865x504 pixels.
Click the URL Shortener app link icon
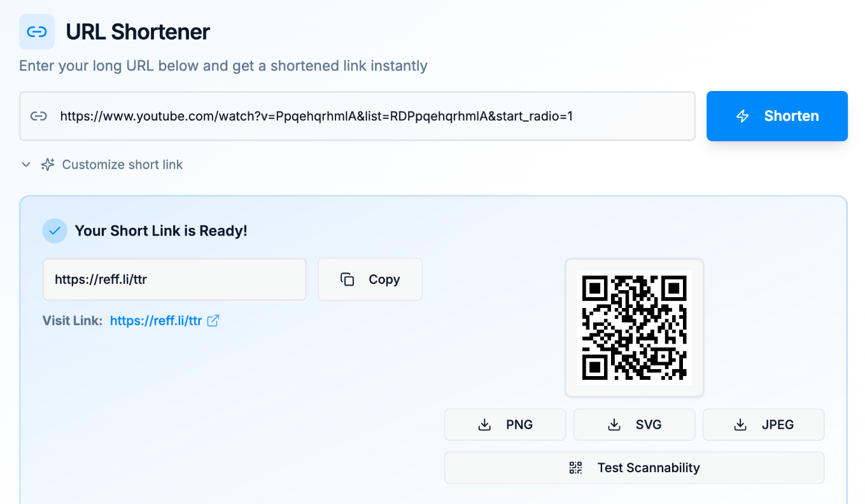[36, 31]
